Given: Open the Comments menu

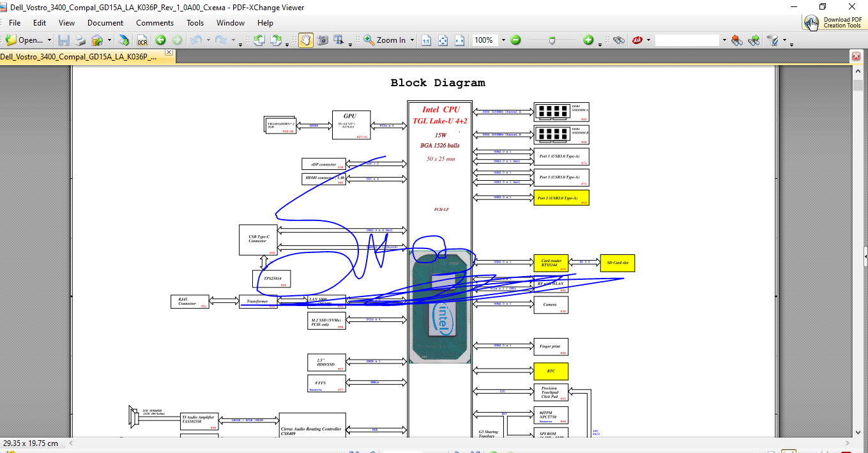Looking at the screenshot, I should (x=155, y=23).
